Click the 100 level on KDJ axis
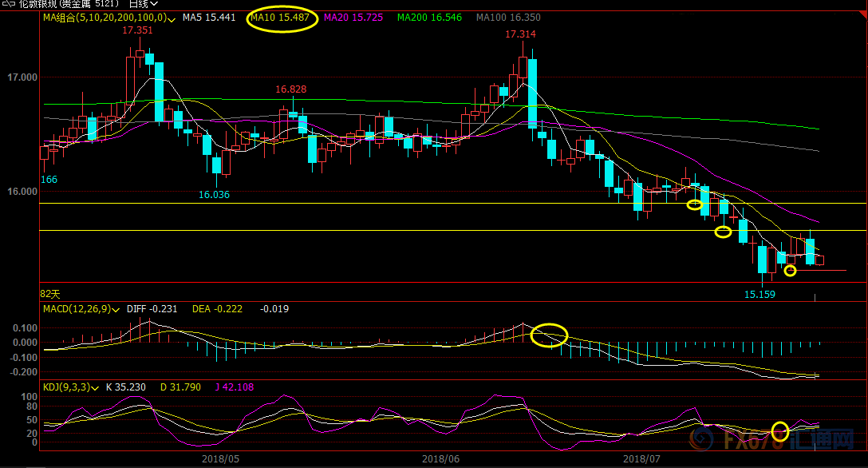868x468 pixels. [29, 397]
